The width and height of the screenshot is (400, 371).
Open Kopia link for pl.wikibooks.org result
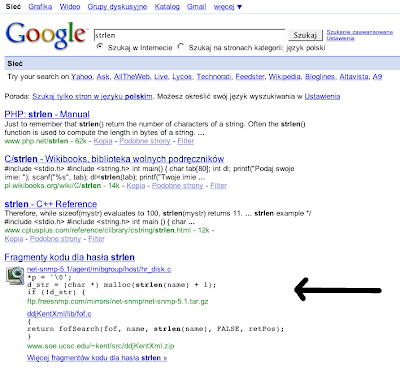coord(136,186)
